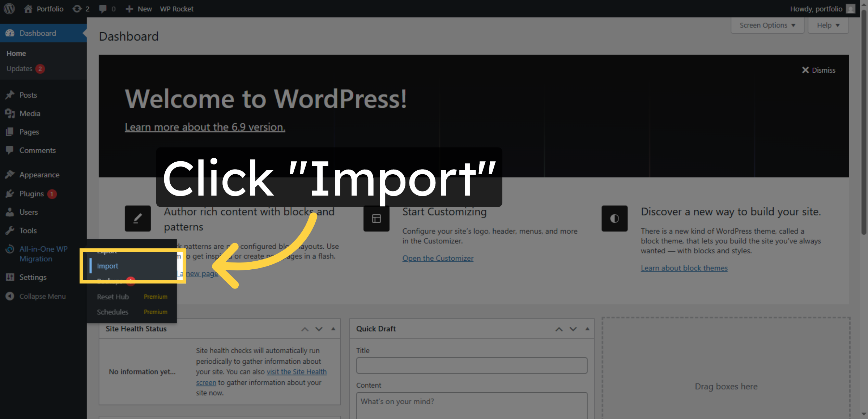Open the Media library from the sidebar
The height and width of the screenshot is (419, 868).
(30, 113)
